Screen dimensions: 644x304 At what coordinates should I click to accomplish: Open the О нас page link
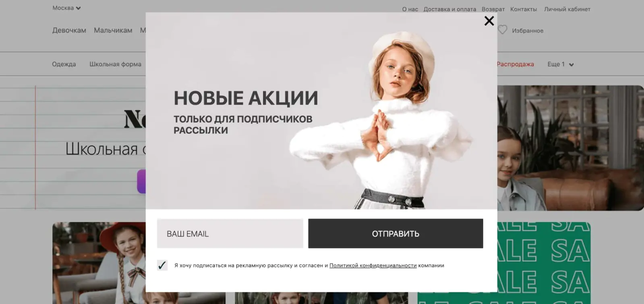pyautogui.click(x=410, y=9)
